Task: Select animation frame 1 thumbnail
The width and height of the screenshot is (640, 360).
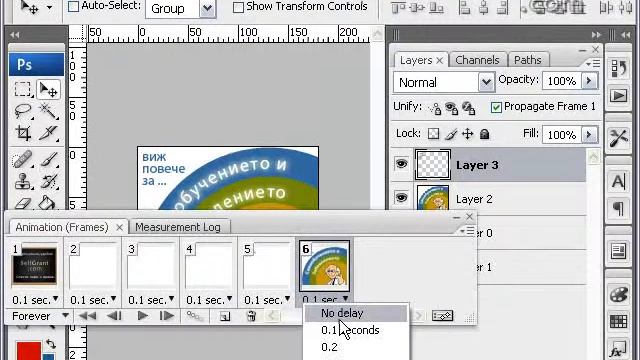Action: pyautogui.click(x=34, y=265)
